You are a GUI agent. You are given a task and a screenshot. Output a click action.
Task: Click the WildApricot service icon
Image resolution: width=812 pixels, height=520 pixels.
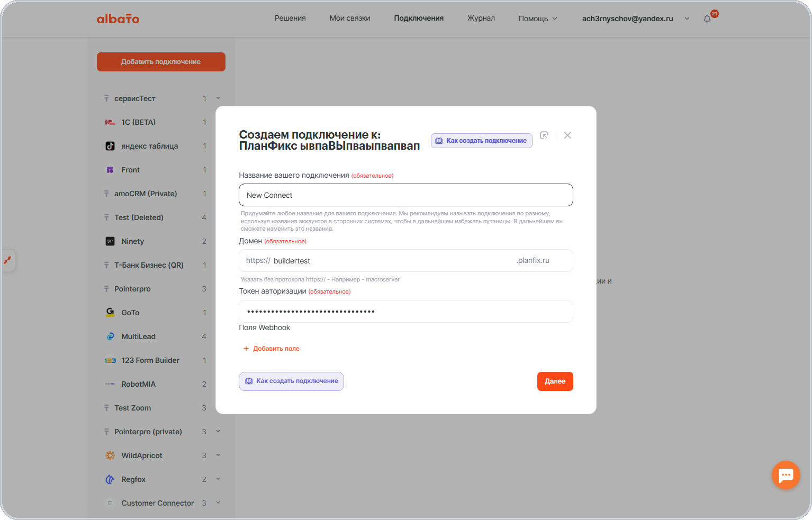point(110,455)
